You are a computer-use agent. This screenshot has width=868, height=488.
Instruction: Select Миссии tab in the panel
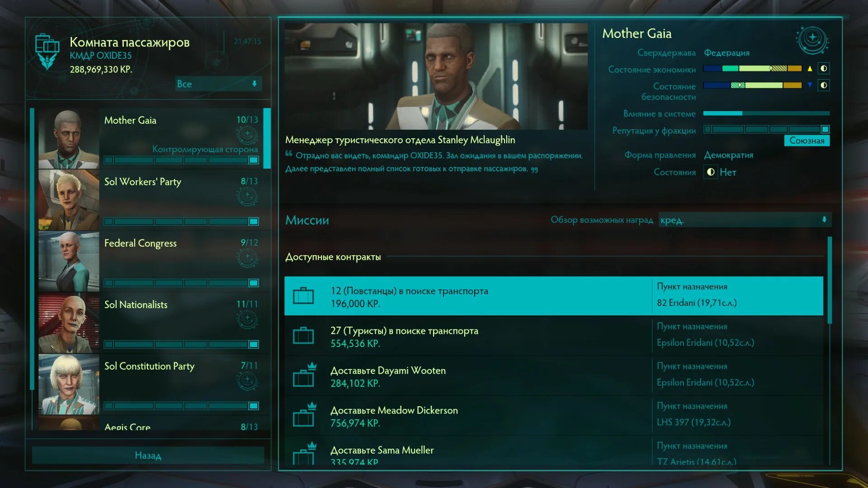[307, 219]
